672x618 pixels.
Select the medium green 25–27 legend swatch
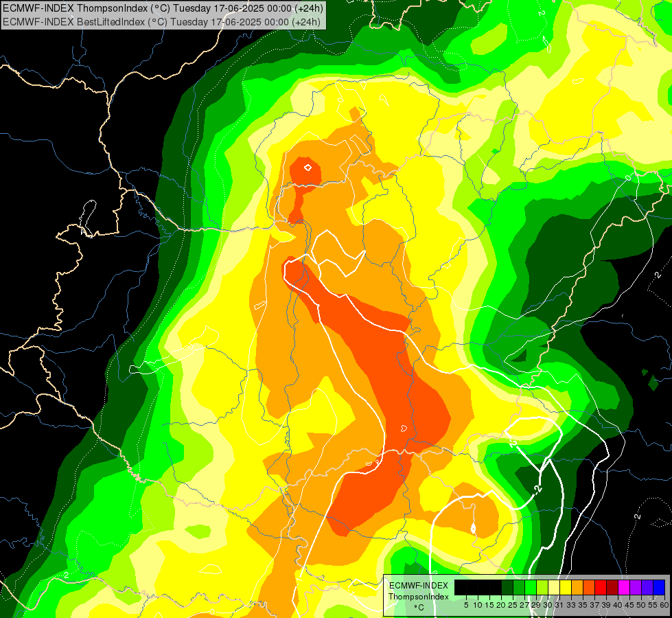pyautogui.click(x=519, y=587)
